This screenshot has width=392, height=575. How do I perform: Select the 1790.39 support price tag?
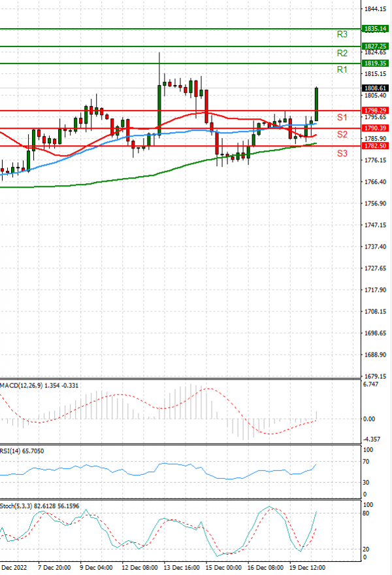(x=375, y=128)
